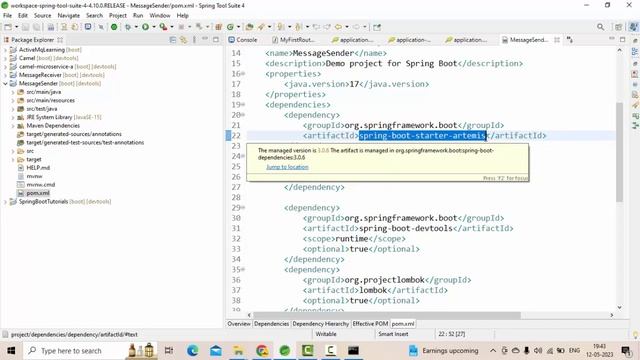Screen dimensions: 640x360
Task: Collapse the dependency fold on line 20
Action: [x=243, y=115]
